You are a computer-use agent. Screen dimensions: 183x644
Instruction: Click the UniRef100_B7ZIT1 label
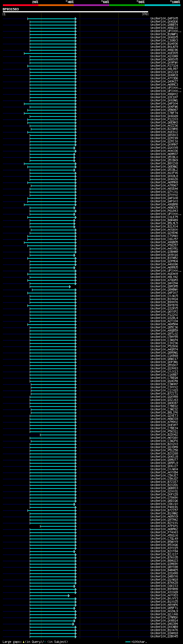tap(164, 394)
